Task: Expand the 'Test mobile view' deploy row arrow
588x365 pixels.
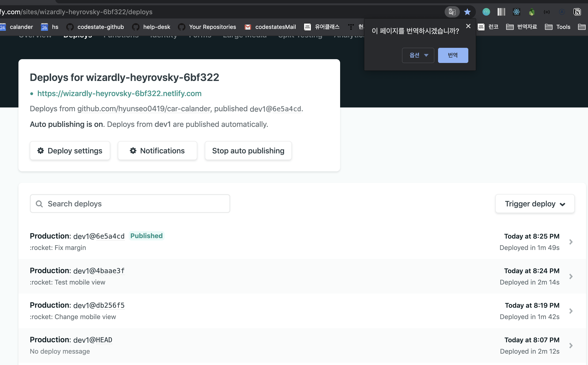Action: coord(571,276)
